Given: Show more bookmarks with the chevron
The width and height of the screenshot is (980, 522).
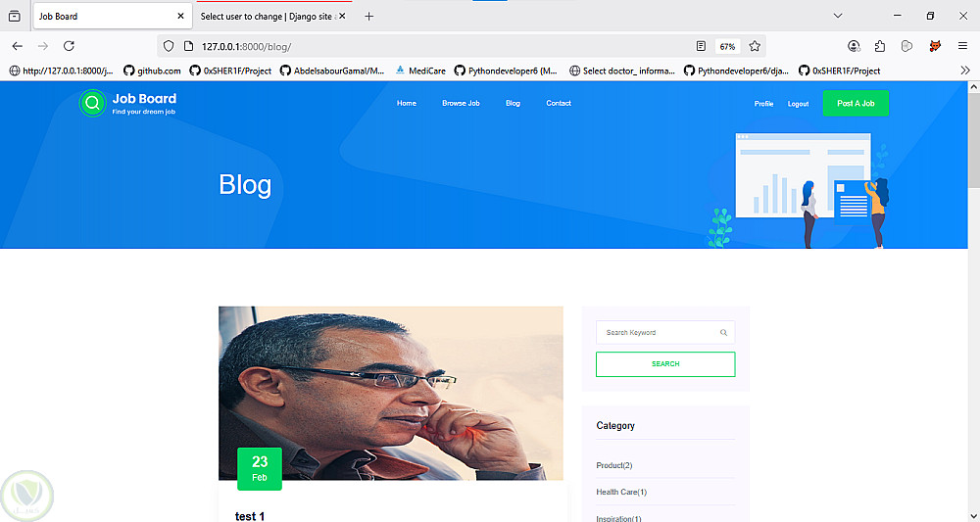Looking at the screenshot, I should tap(965, 71).
